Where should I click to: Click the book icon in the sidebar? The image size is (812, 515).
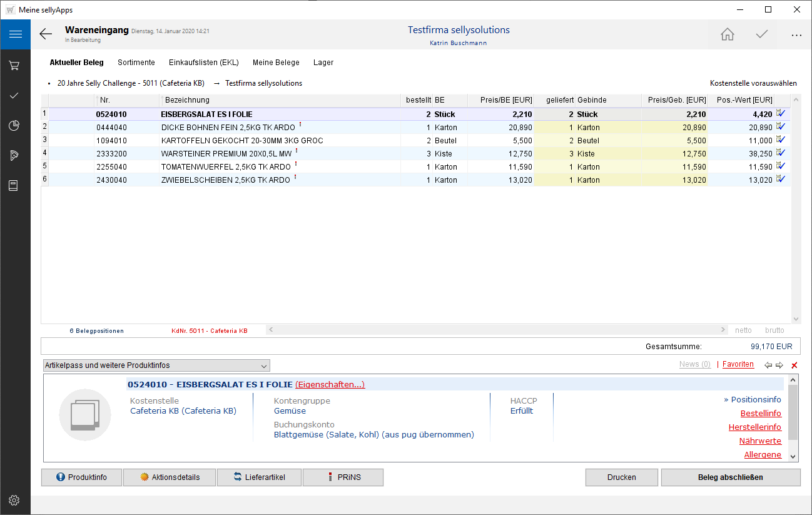pyautogui.click(x=15, y=186)
